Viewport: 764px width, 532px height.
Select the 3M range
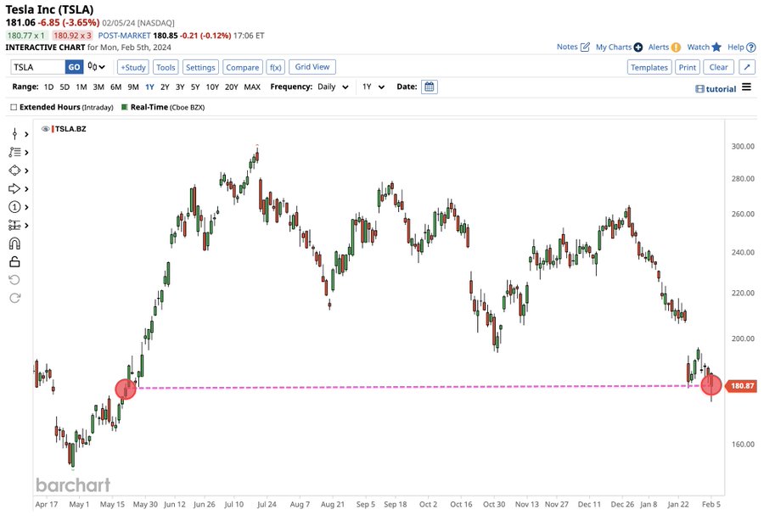[x=98, y=87]
